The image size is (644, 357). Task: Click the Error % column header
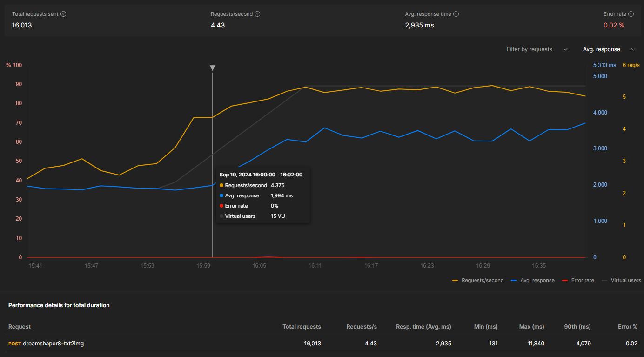coord(628,327)
